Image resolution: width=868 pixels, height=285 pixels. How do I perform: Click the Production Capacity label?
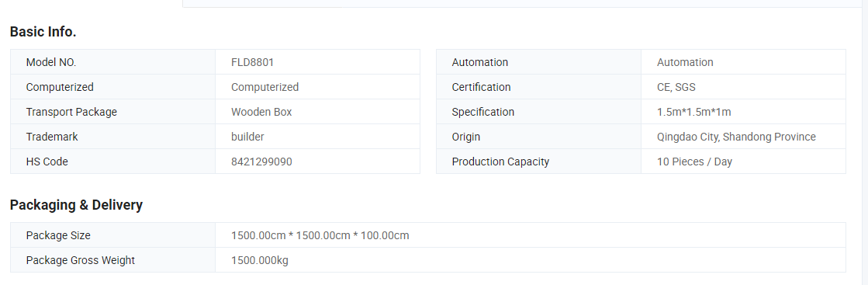coord(500,162)
